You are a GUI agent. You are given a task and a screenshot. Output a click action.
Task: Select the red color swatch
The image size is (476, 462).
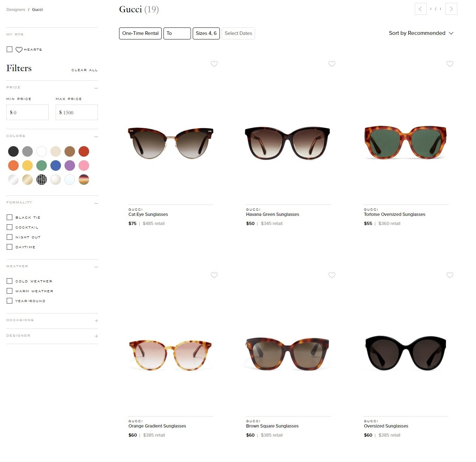coord(84,151)
